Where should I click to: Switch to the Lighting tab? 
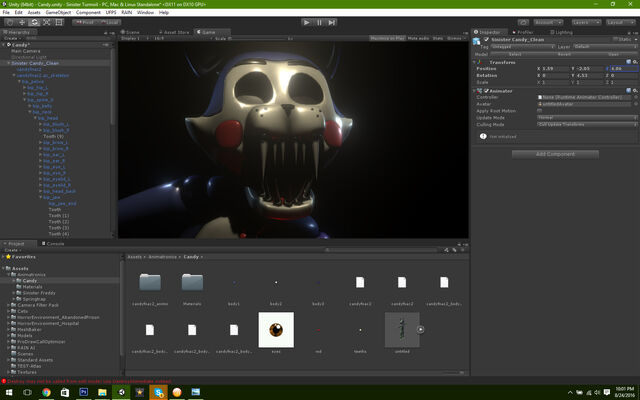562,32
